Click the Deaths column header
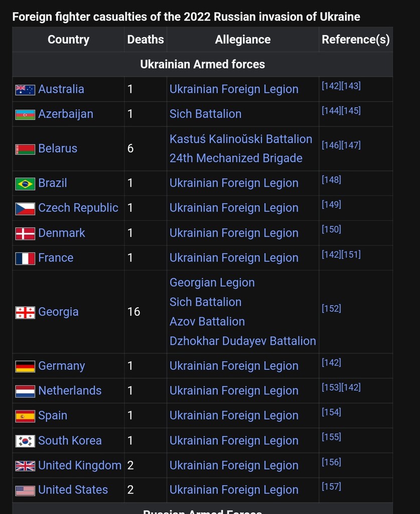420x514 pixels. [146, 40]
